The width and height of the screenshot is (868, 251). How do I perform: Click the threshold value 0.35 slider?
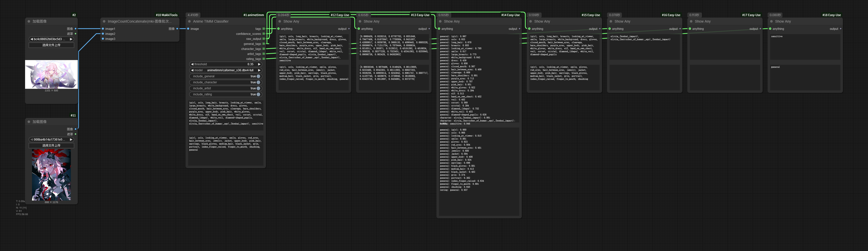coord(226,64)
